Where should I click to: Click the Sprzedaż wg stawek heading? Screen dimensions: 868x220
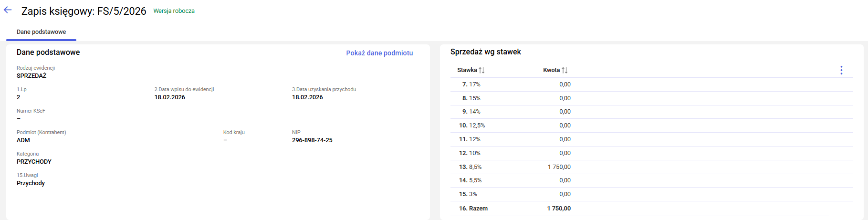pyautogui.click(x=485, y=52)
